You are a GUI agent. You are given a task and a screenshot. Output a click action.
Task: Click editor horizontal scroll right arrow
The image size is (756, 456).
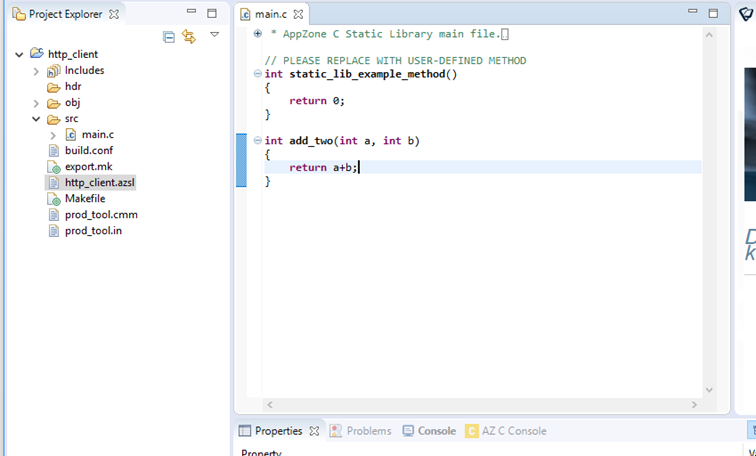click(694, 404)
